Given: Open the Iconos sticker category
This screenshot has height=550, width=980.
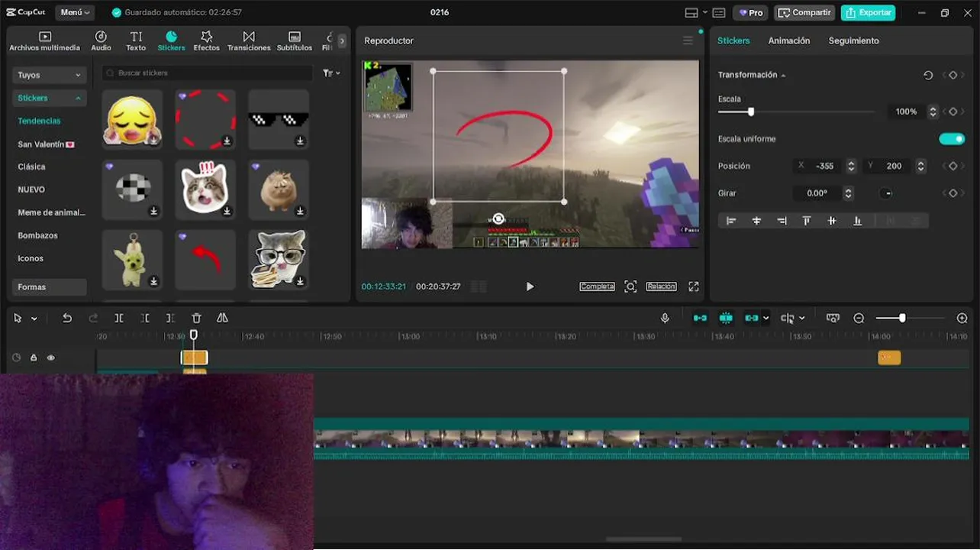Looking at the screenshot, I should [31, 258].
